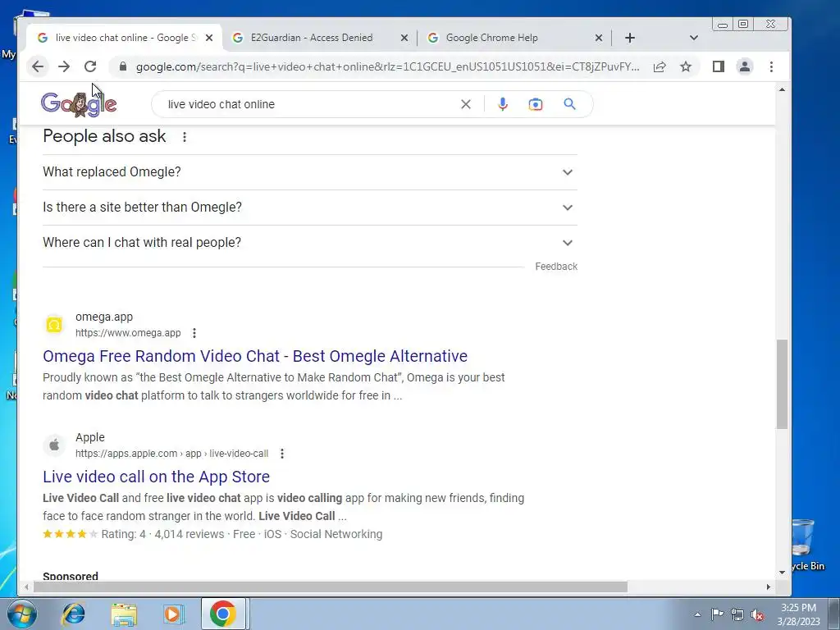
Task: Click the scroll-down arrow
Action: [x=782, y=572]
